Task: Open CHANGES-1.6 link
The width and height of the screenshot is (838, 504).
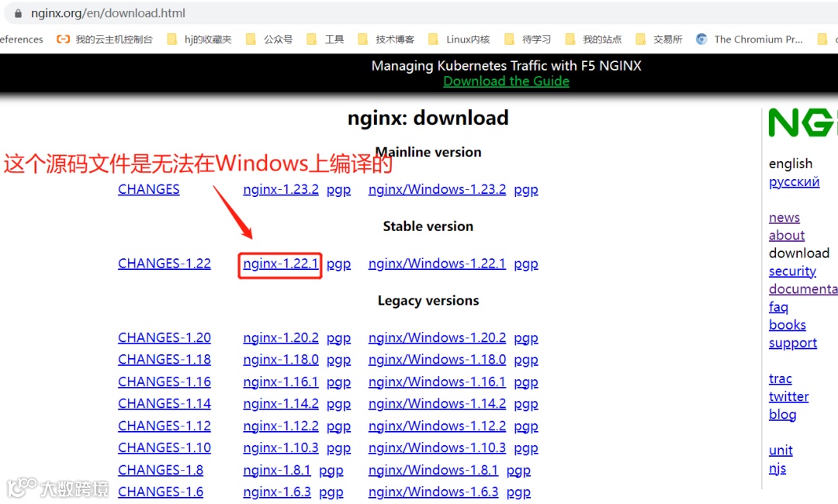Action: point(161,492)
